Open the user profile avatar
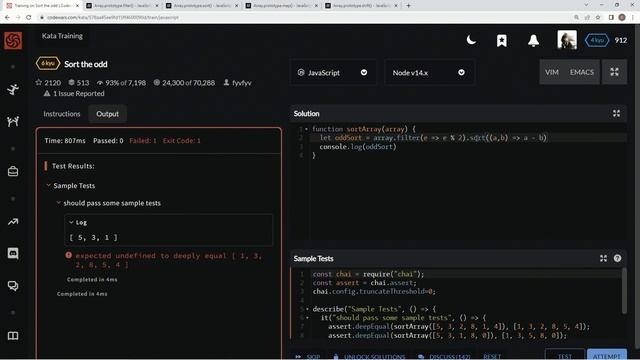The height and width of the screenshot is (360, 640). pos(567,40)
